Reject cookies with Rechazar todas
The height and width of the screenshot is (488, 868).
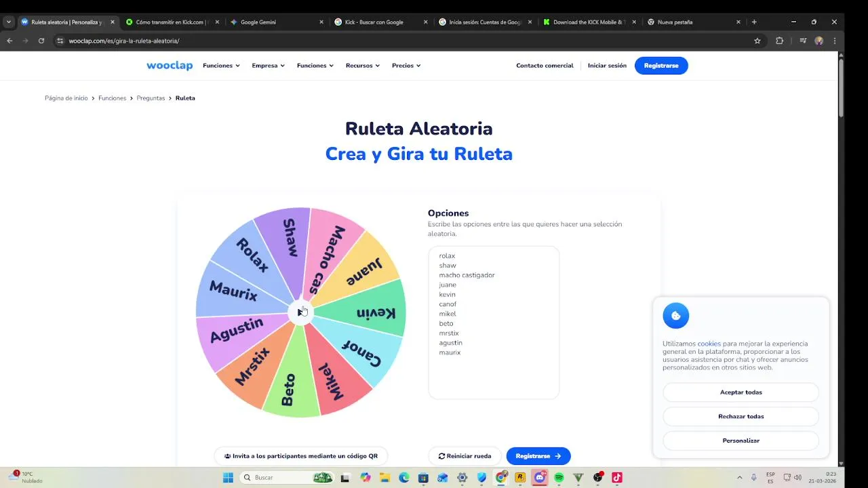point(741,416)
